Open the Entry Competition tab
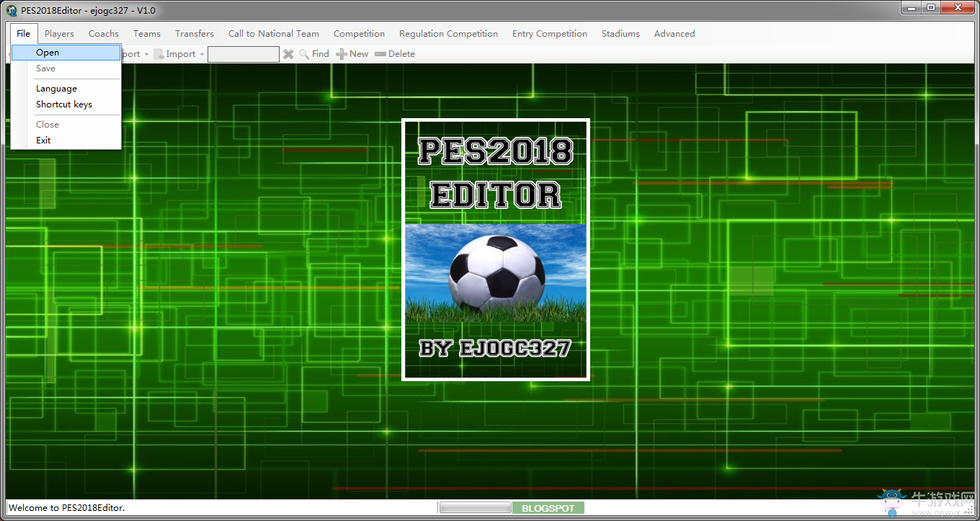Image resolution: width=980 pixels, height=521 pixels. 550,33
